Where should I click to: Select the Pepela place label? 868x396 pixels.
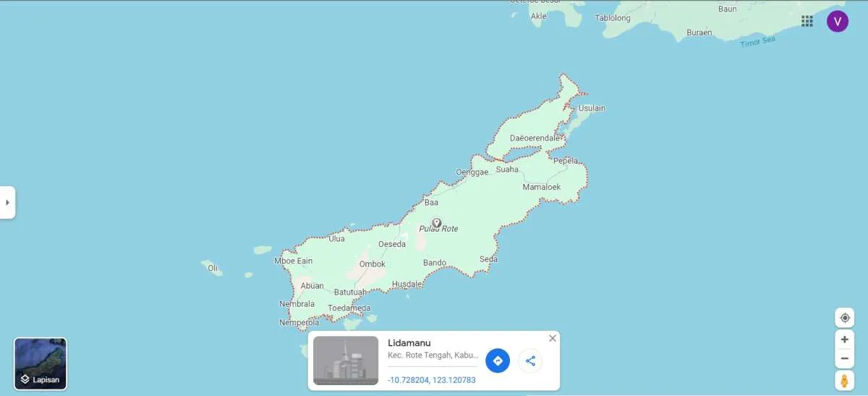pyautogui.click(x=566, y=161)
